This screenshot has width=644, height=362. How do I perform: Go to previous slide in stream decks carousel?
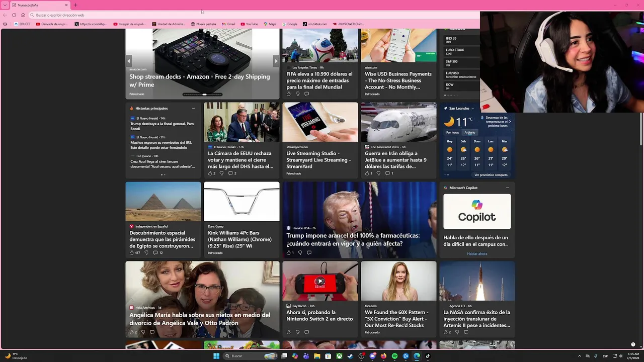click(x=129, y=61)
